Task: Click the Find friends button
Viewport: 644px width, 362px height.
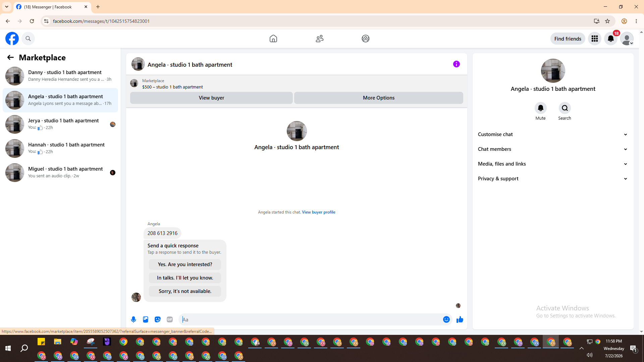Action: point(568,39)
